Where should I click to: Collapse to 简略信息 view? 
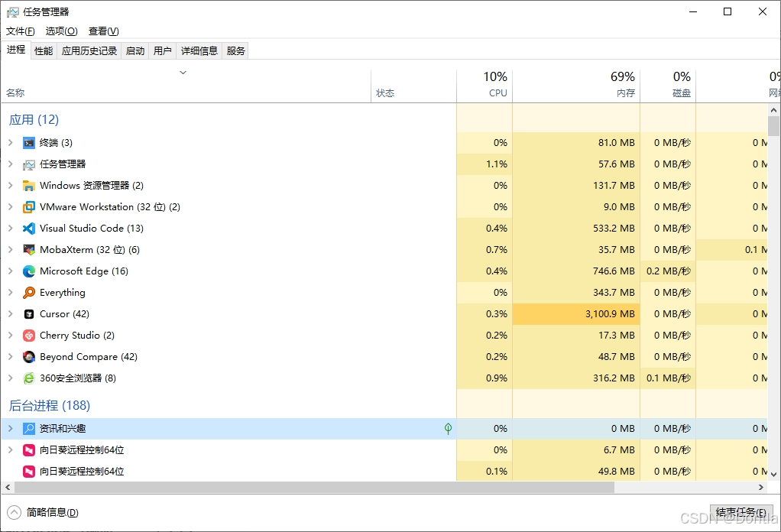43,513
